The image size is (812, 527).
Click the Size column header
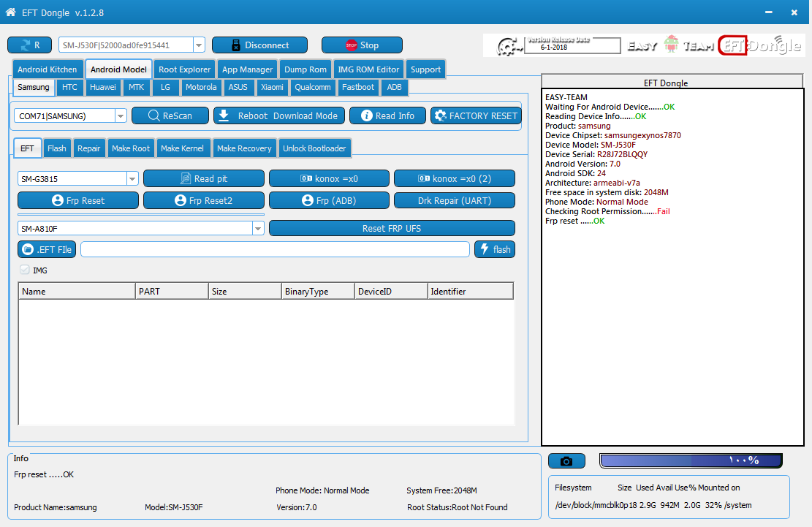245,292
